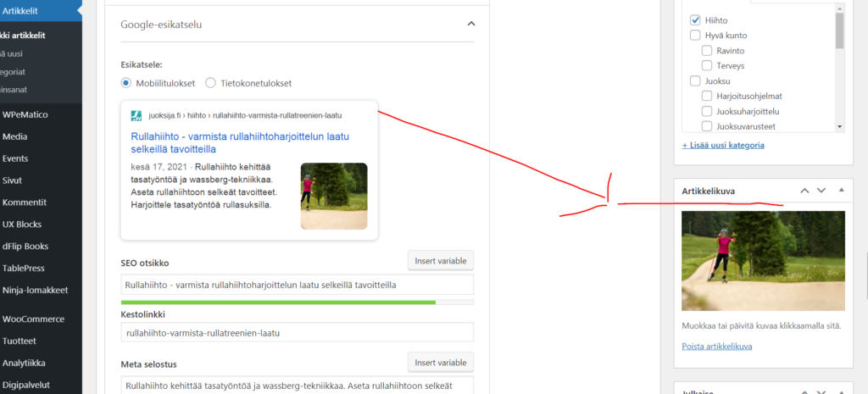Click breadcrumb URL text in Google preview
The image size is (868, 394).
click(x=245, y=115)
